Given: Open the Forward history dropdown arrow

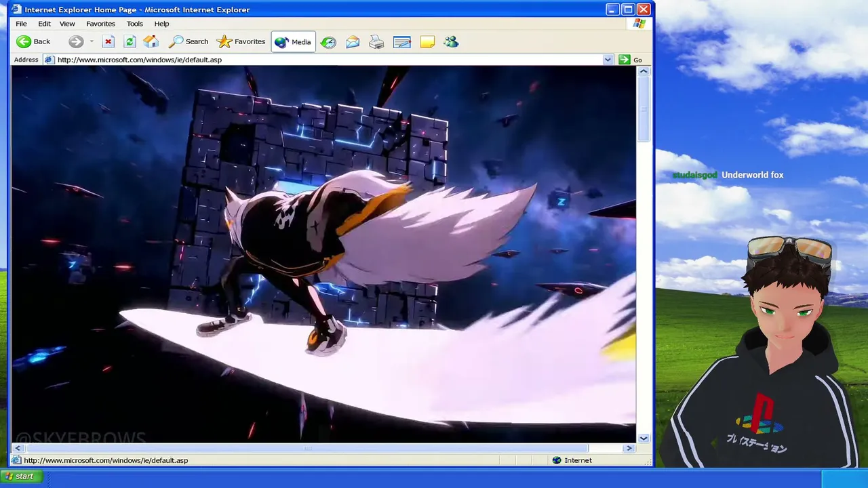Looking at the screenshot, I should point(92,42).
